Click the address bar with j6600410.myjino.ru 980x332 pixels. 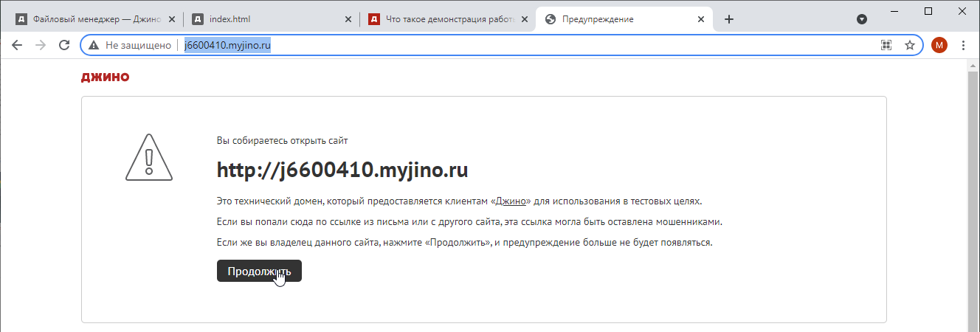(517, 46)
